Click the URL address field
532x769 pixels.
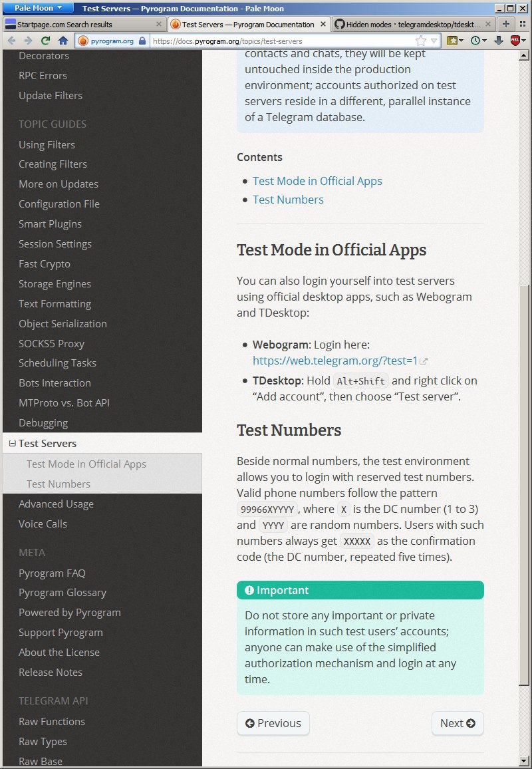coord(282,41)
